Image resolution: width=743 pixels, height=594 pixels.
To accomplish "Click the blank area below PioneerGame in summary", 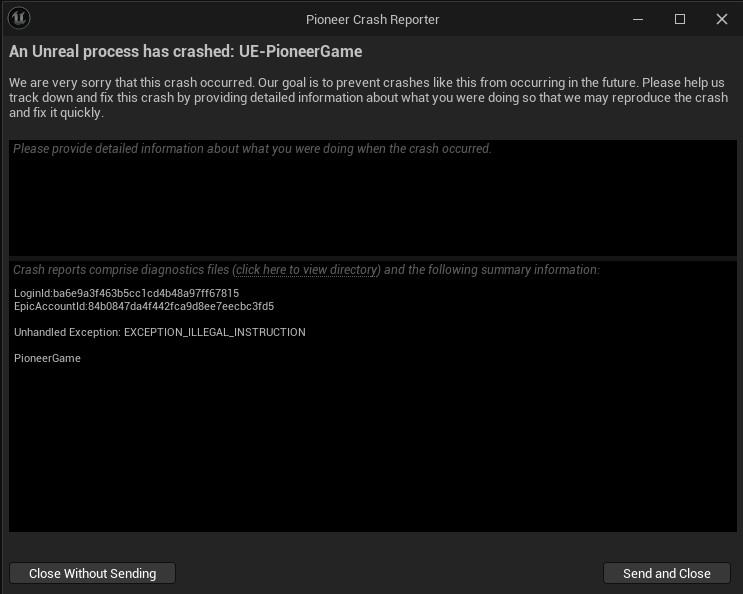I will point(372,450).
